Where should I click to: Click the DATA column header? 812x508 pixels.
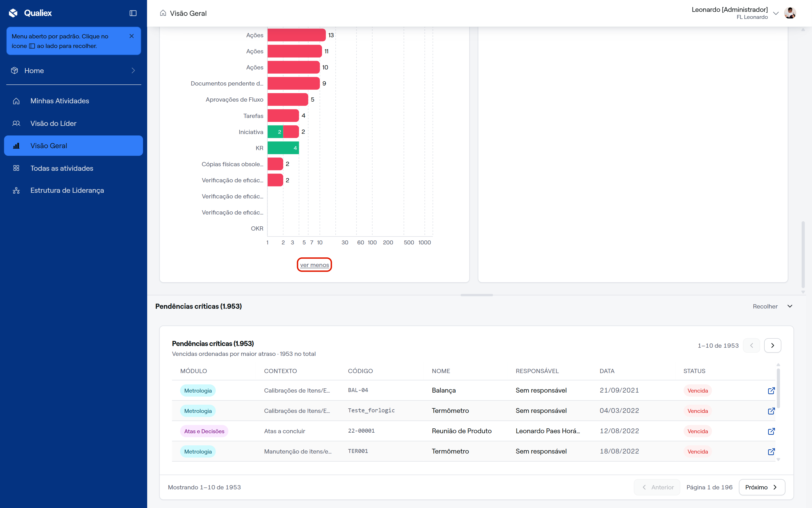click(x=607, y=371)
